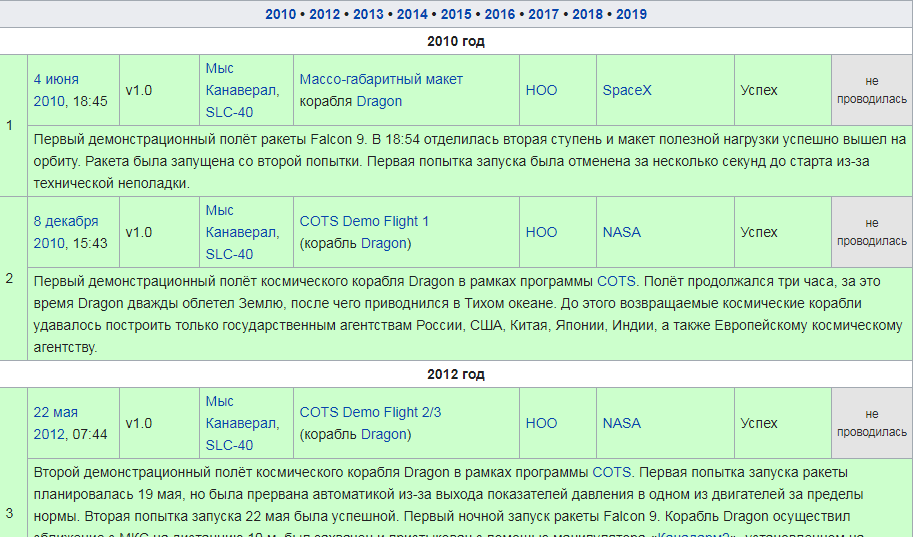Viewport: 915px width, 537px height.
Task: Open НОО link in the 22 мая row
Action: (x=542, y=423)
